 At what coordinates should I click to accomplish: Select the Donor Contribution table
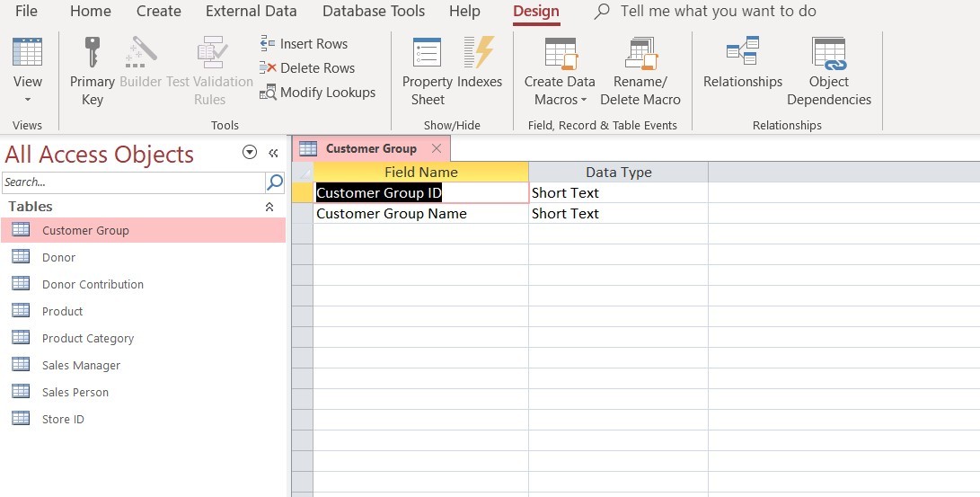(x=93, y=285)
